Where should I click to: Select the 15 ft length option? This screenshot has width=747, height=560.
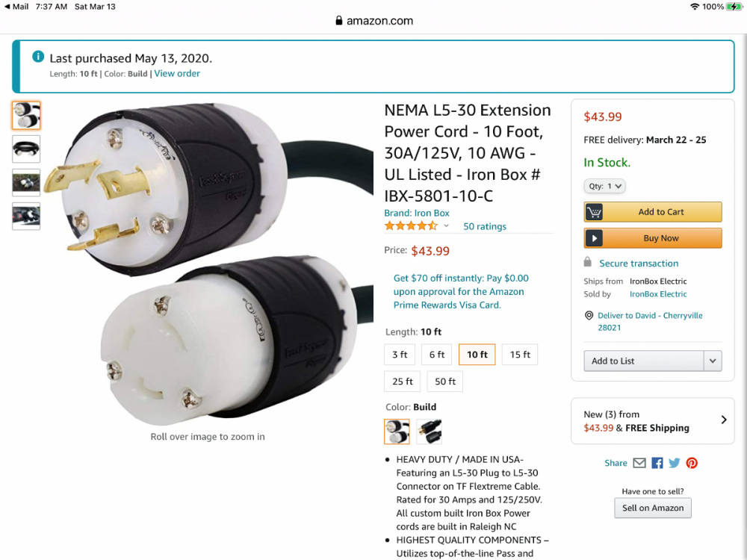point(520,354)
